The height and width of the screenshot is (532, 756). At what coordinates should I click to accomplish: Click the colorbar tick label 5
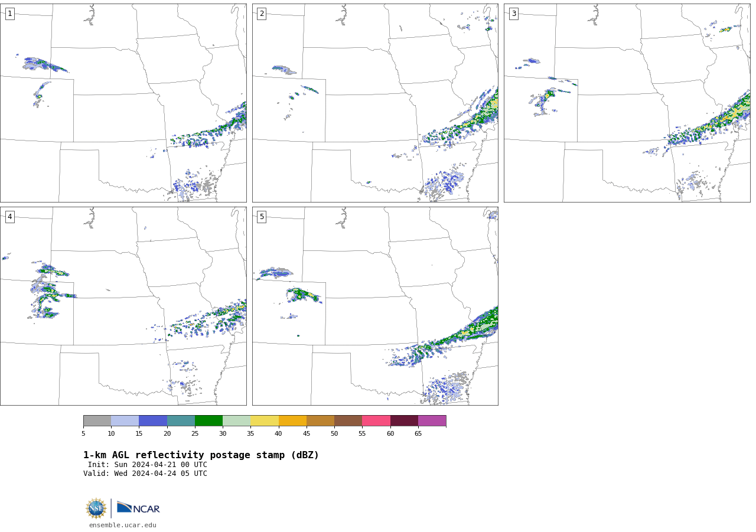tap(83, 434)
